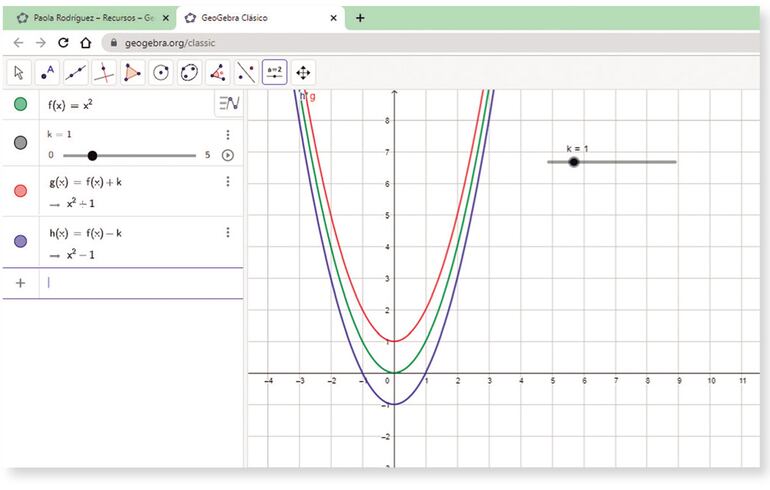Click the browser back arrow
The width and height of the screenshot is (770, 490).
18,43
